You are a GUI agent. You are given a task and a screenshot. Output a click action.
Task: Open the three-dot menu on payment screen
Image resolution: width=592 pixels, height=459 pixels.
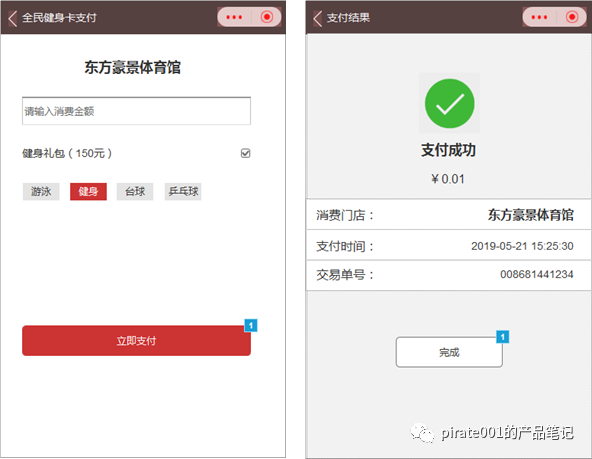point(234,17)
